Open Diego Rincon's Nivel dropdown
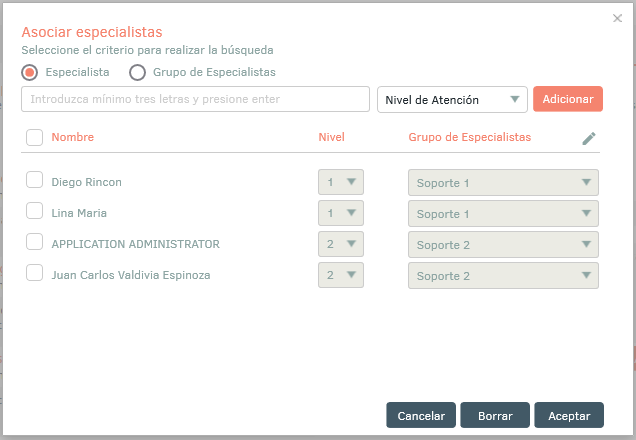 341,182
